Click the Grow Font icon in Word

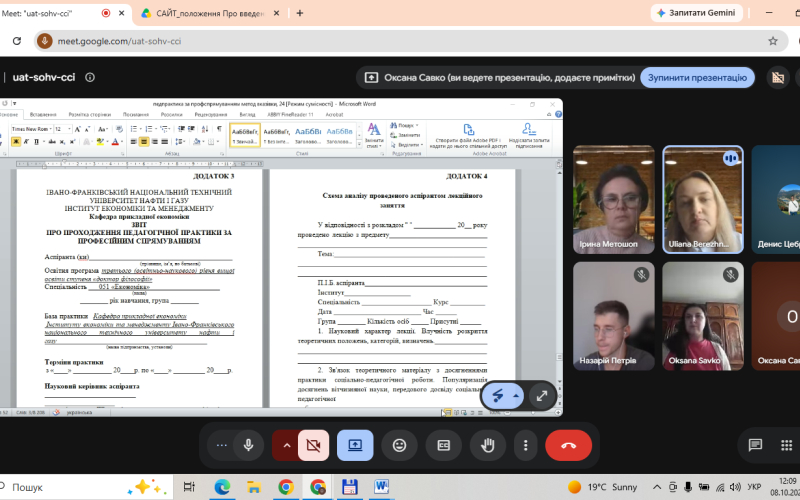click(x=77, y=129)
